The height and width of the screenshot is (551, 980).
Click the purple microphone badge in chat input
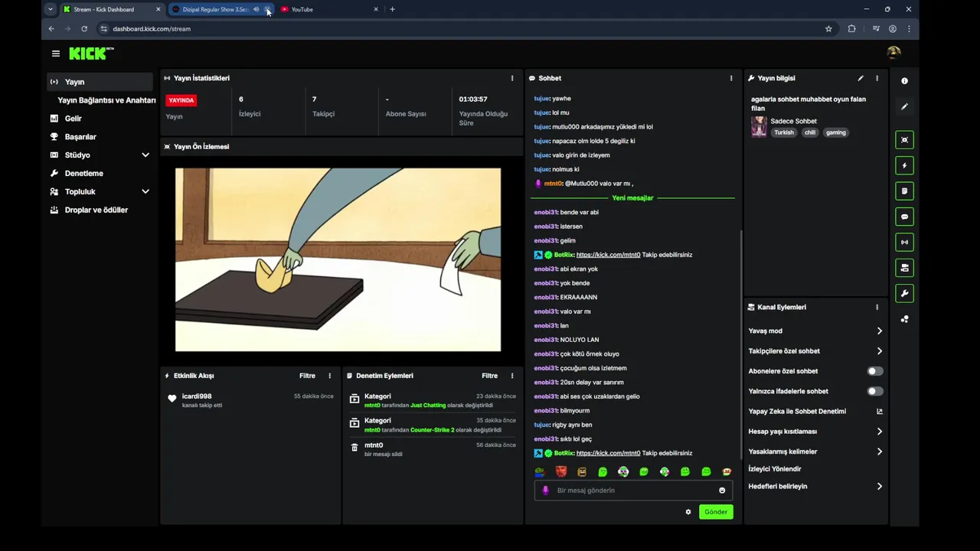(546, 491)
